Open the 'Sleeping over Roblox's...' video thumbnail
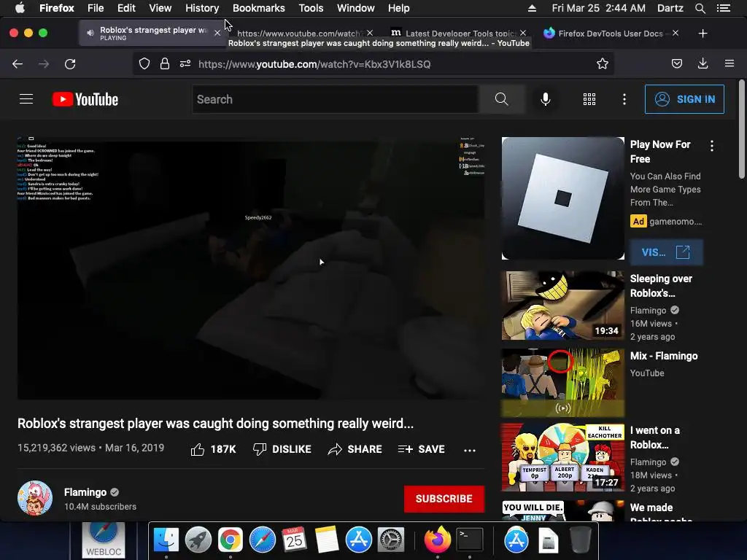This screenshot has width=747, height=560. click(x=562, y=306)
